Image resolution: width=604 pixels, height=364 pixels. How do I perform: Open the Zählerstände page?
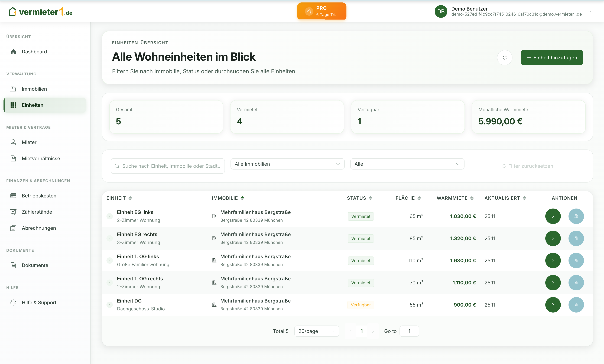(x=37, y=212)
